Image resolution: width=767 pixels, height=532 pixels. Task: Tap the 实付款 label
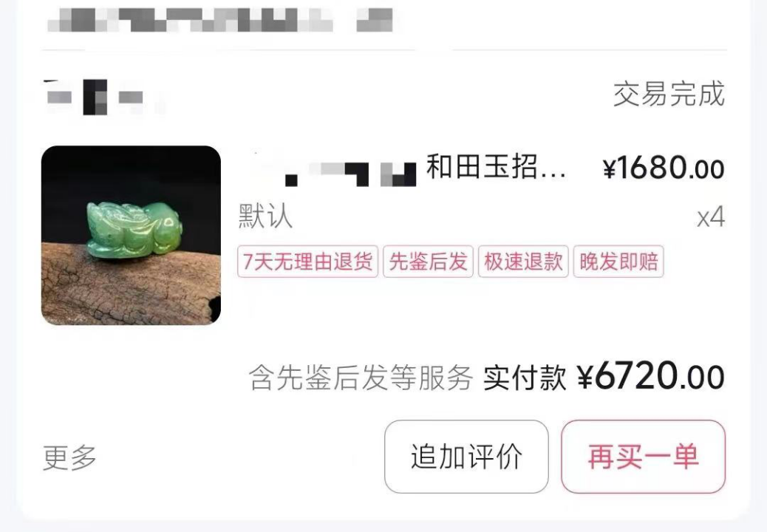pos(525,378)
